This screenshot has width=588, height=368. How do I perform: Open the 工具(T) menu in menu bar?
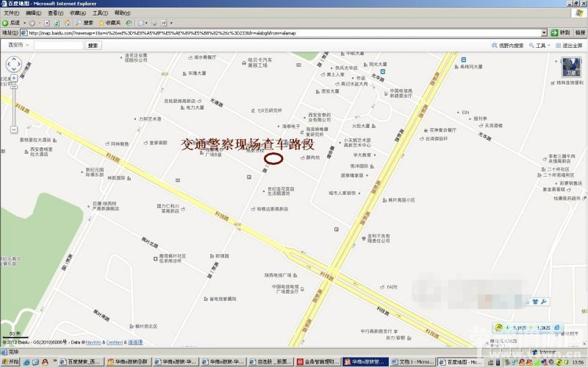click(x=100, y=13)
